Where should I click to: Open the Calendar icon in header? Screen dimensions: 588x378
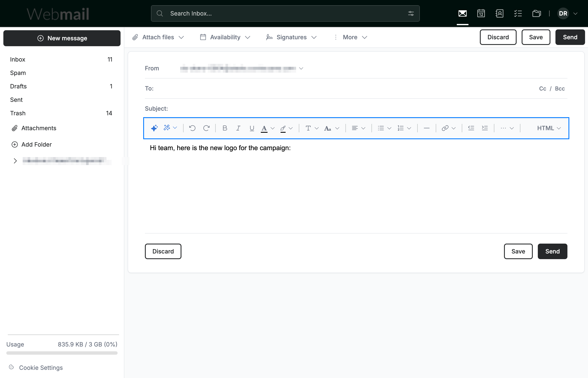click(x=481, y=13)
